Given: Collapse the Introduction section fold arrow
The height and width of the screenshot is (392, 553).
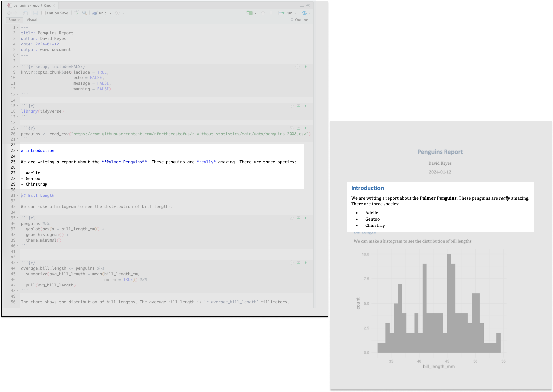Looking at the screenshot, I should pos(18,151).
